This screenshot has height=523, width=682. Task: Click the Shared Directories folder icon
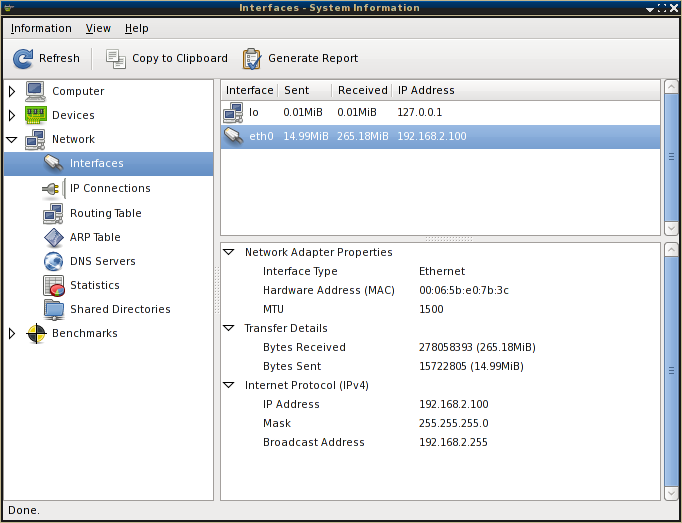(53, 310)
